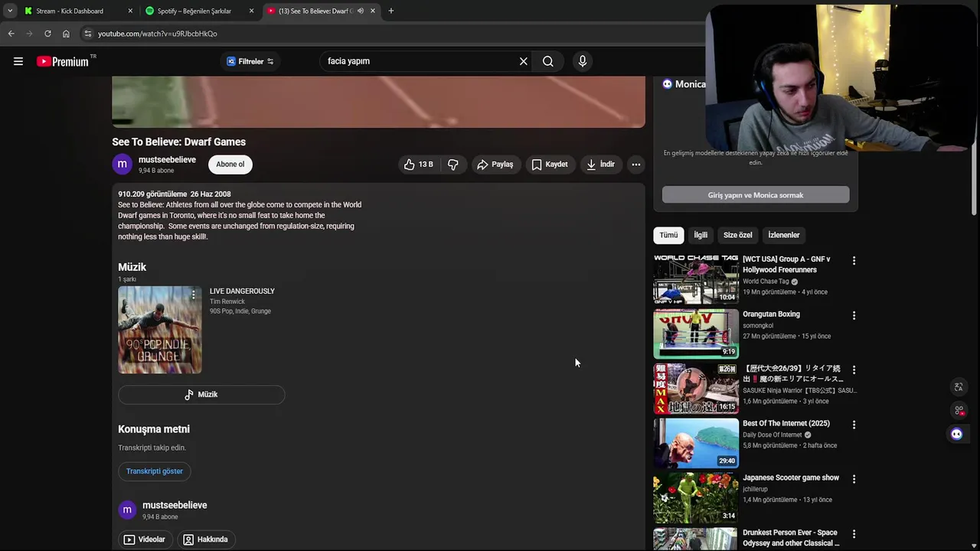
Task: Open options for SASUKE Ninja Warrior video
Action: (854, 370)
